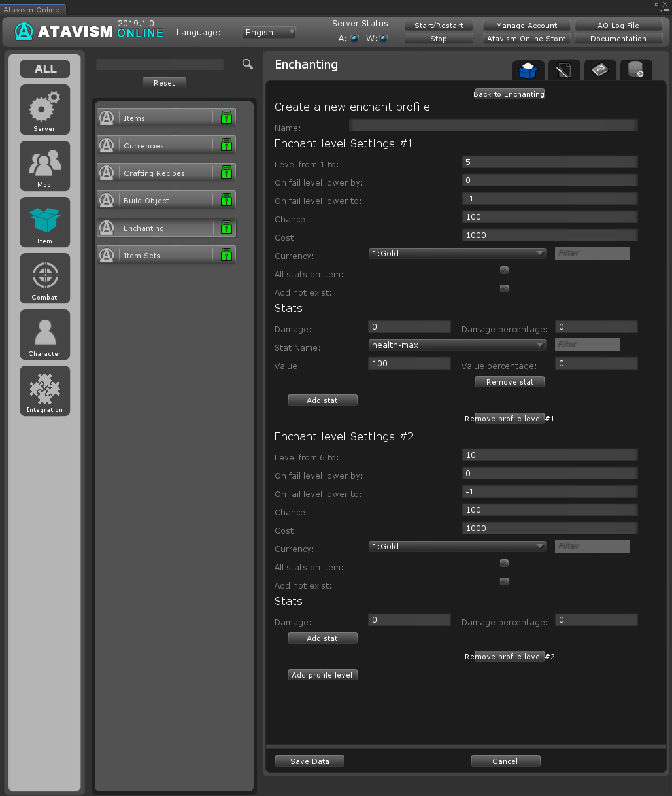Click the magnifying glass search icon
Viewport: 672px width, 796px height.
click(248, 64)
